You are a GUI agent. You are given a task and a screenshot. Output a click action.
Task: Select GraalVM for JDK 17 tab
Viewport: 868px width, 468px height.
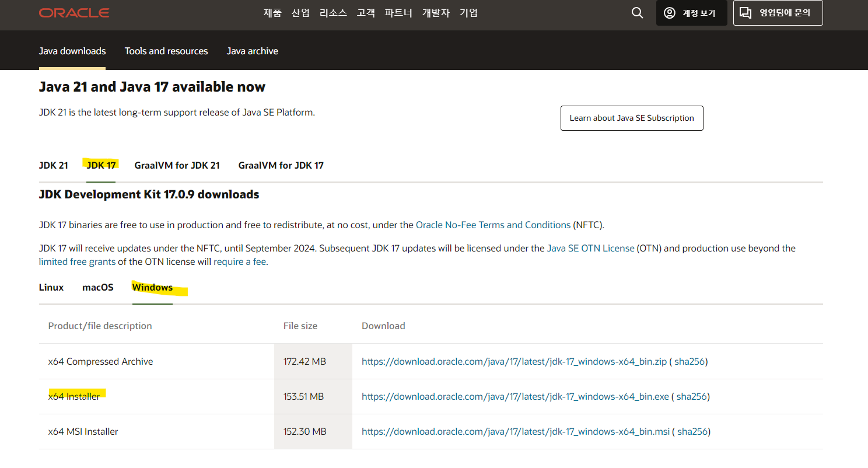pyautogui.click(x=281, y=165)
